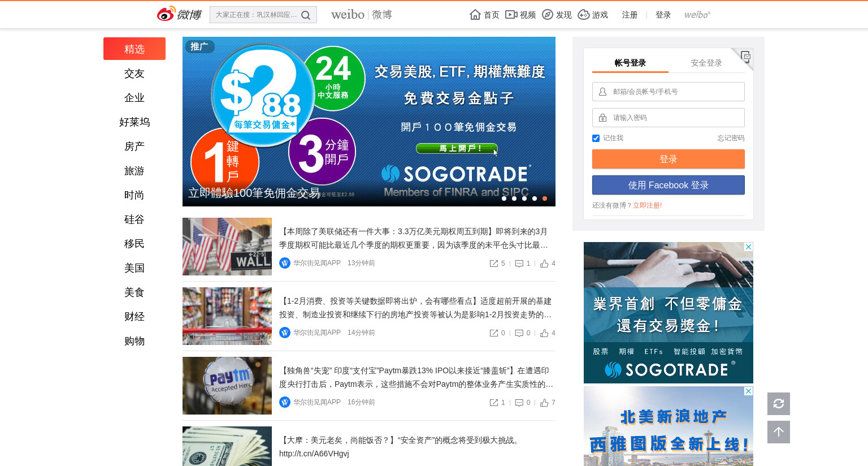Click 华尔街见闻 avatar on 美联储 post

[x=285, y=263]
